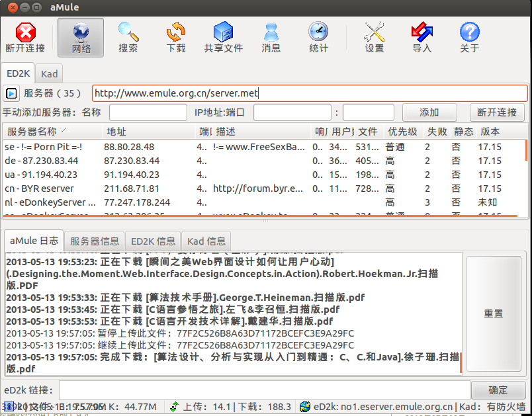This screenshot has height=416, width=532.
Task: Sort by 文件 column header
Action: [369, 131]
